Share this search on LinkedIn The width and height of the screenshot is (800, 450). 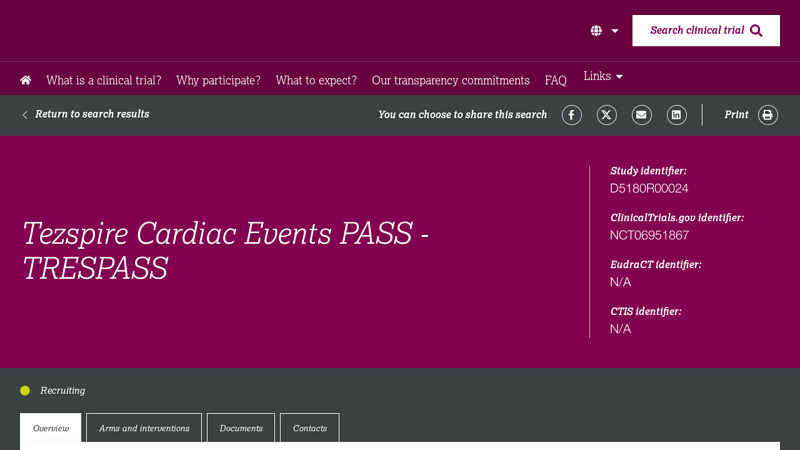(677, 115)
